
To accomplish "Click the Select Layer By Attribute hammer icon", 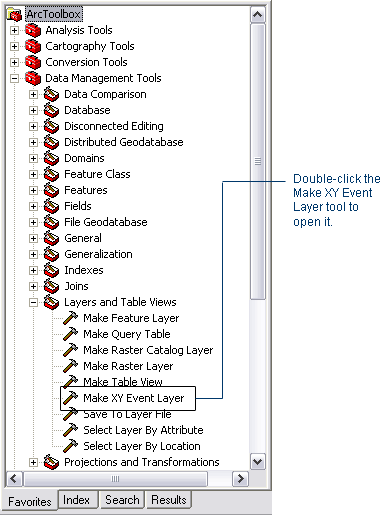I will 70,430.
